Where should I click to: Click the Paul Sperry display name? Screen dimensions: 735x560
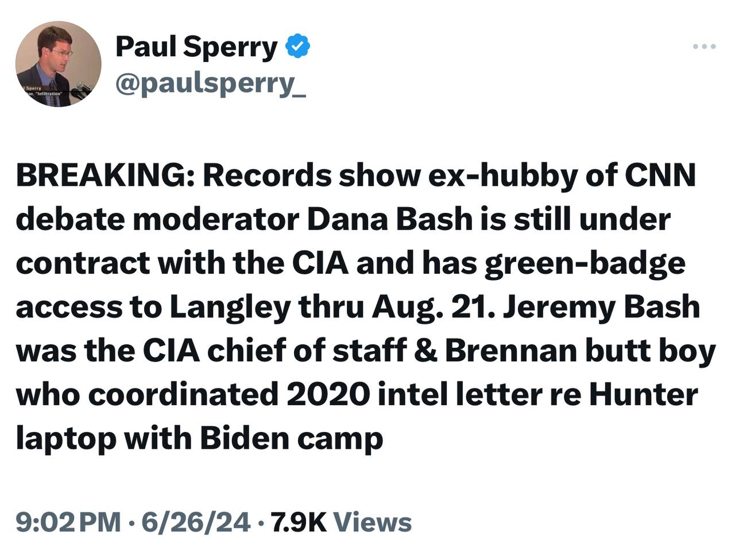point(196,46)
